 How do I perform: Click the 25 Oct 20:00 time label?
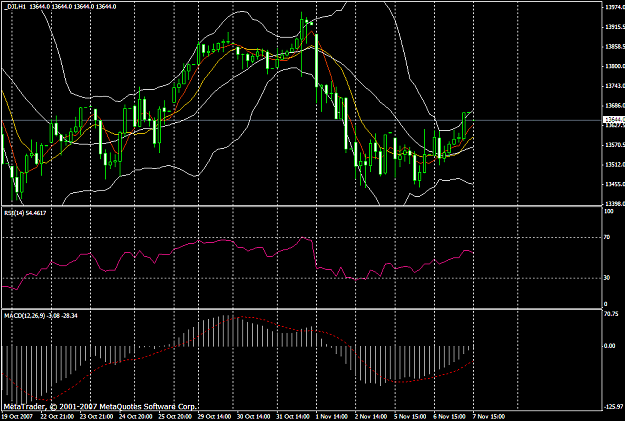coord(175,417)
